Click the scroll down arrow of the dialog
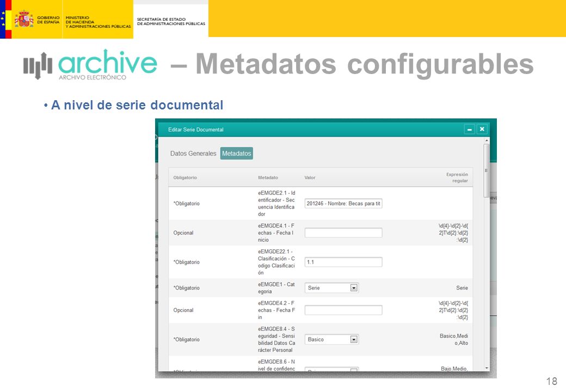The image size is (566, 392). (487, 368)
